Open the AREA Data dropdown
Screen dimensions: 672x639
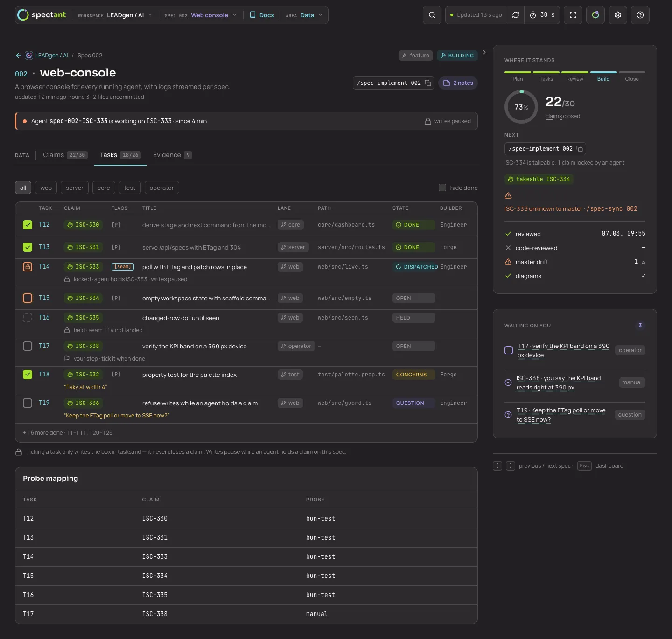[x=304, y=15]
